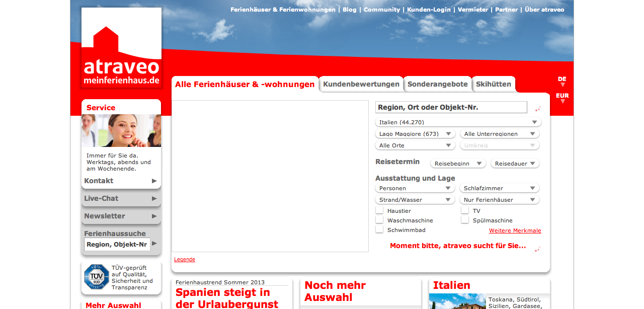Open the Kunden-Login link
644x309 pixels.
429,10
